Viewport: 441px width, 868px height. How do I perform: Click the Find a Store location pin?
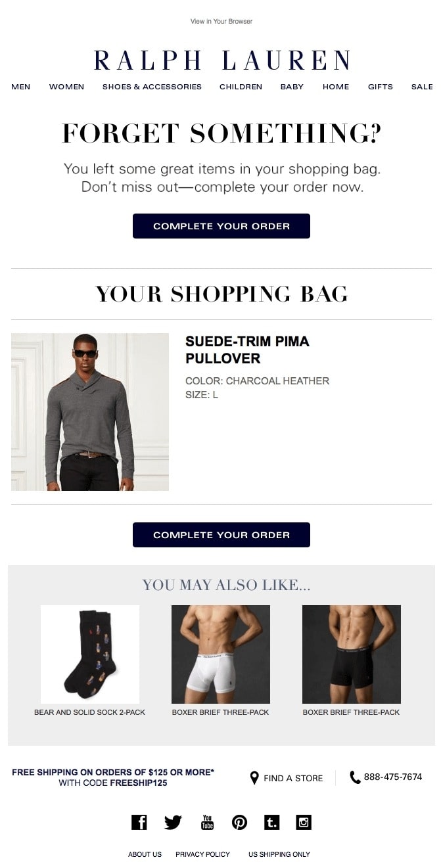pyautogui.click(x=254, y=778)
